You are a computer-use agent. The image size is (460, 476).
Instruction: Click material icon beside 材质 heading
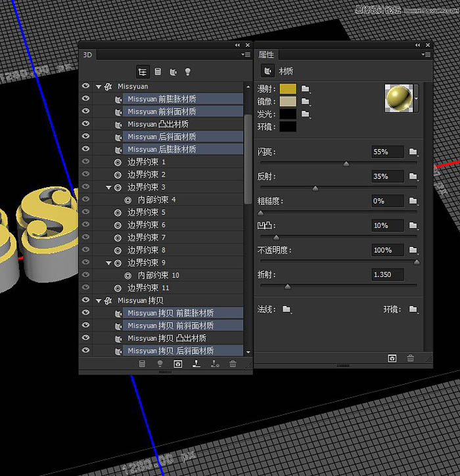click(x=267, y=71)
